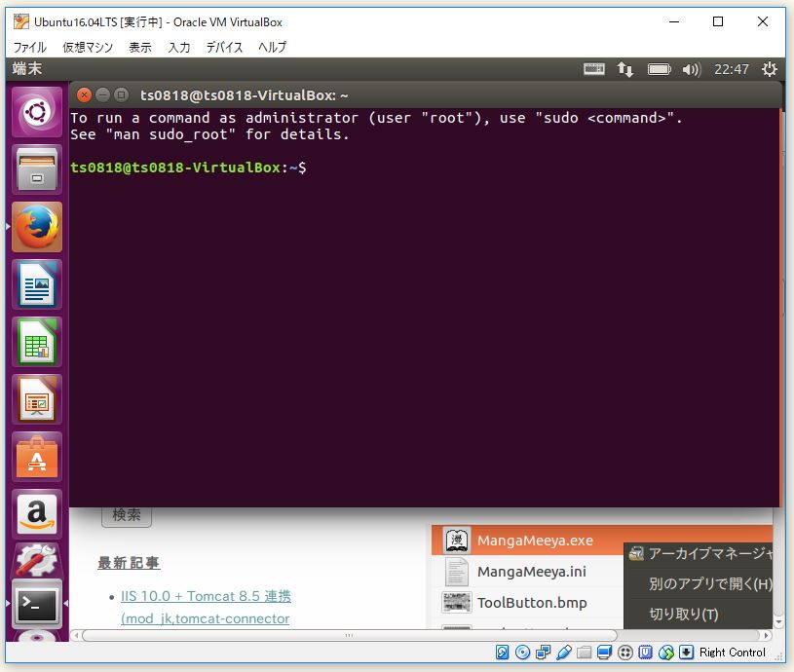Click VirtualBox network adapters status icon
This screenshot has width=794, height=672.
[543, 653]
